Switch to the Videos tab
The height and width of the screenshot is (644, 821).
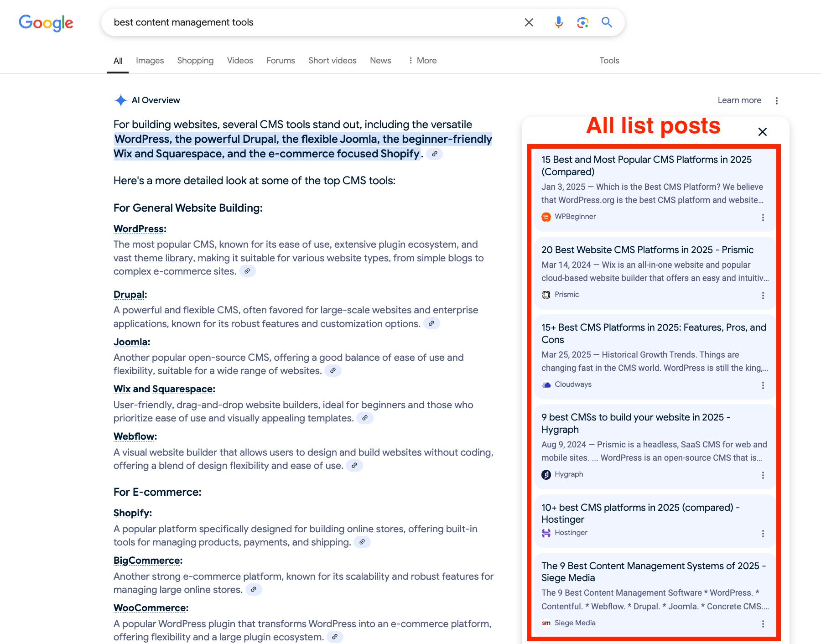click(240, 61)
